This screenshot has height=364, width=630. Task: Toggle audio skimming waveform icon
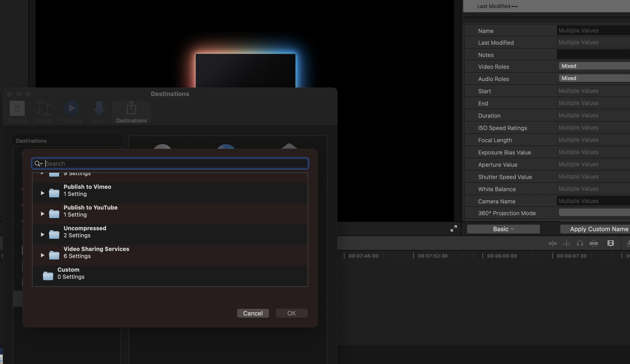click(566, 243)
